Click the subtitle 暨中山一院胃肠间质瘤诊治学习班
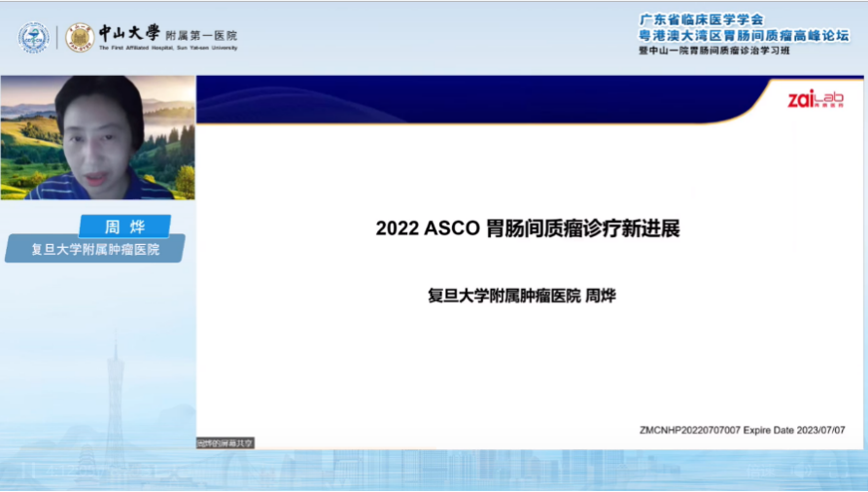 (714, 51)
